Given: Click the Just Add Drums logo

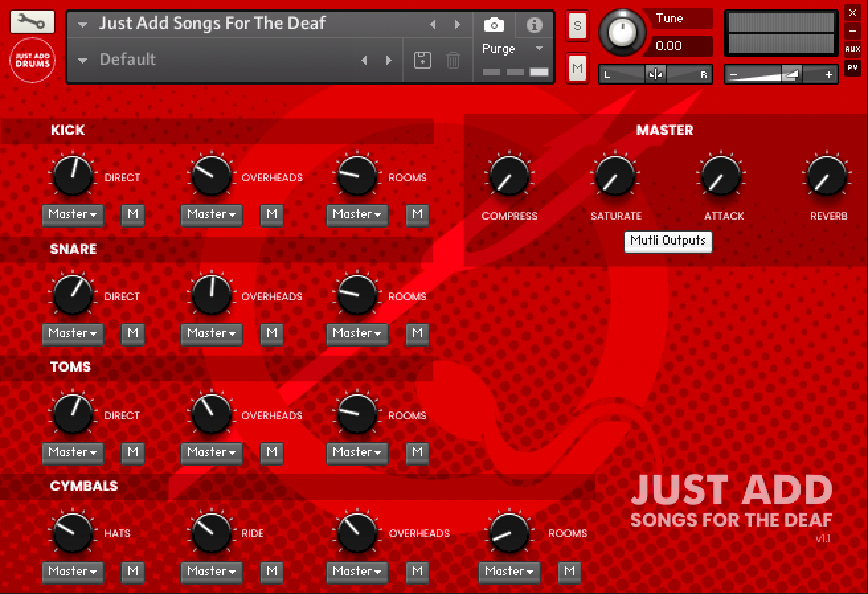Looking at the screenshot, I should point(32,60).
